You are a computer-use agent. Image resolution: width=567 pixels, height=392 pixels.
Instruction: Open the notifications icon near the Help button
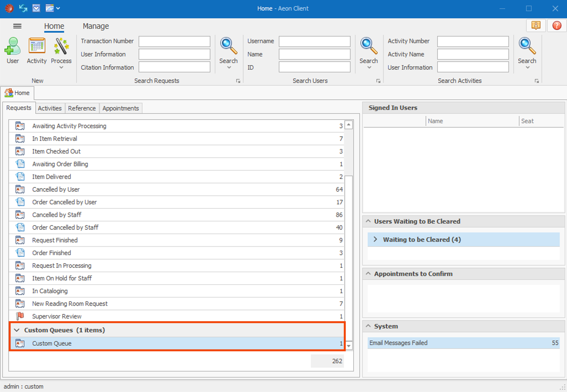click(536, 25)
